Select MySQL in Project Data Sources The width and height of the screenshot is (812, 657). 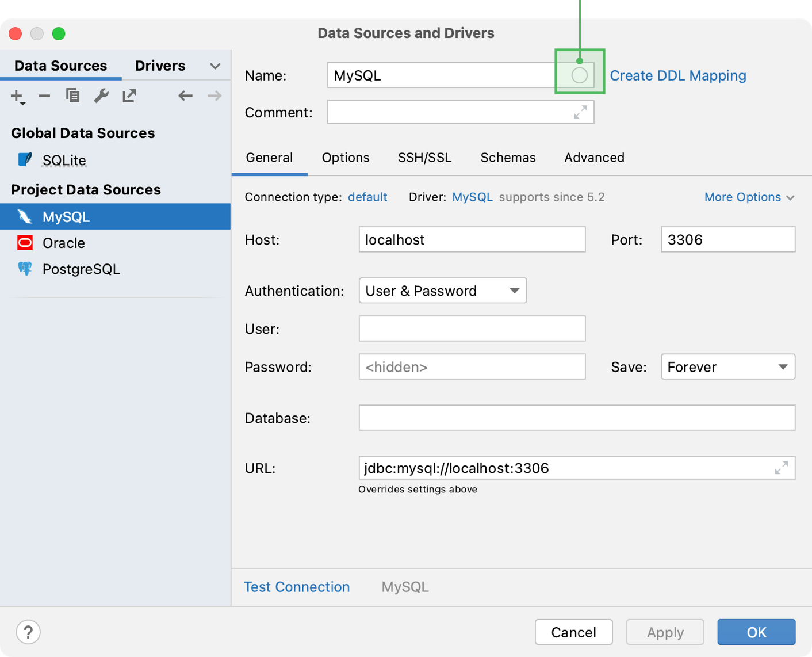pos(115,216)
